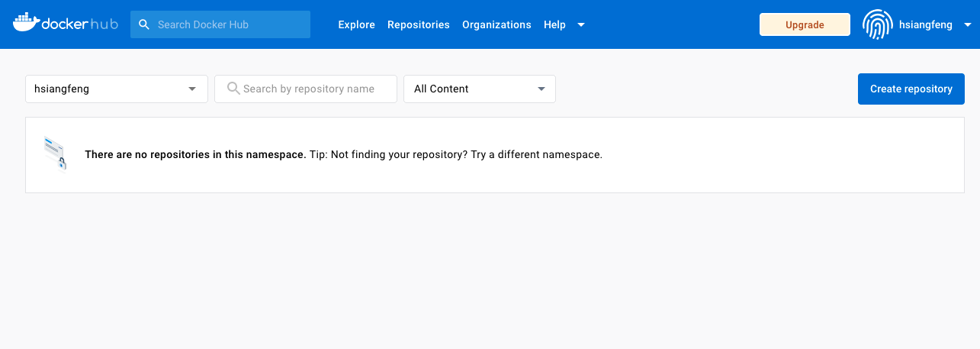Image resolution: width=980 pixels, height=349 pixels.
Task: Click the caret arrow beside the hsiangfeng username
Action: (x=967, y=24)
